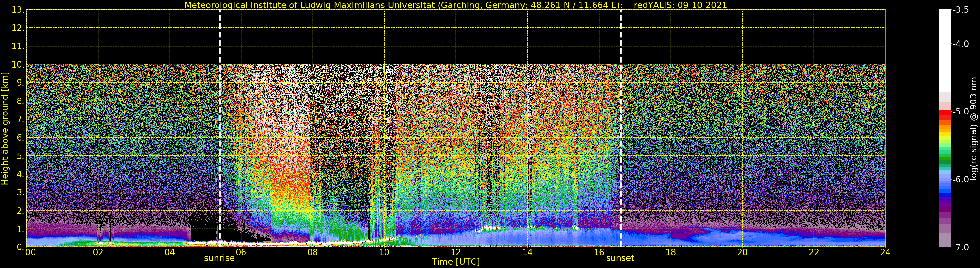Click the Meteorological Institute title text
The width and height of the screenshot is (980, 268).
click(403, 5)
